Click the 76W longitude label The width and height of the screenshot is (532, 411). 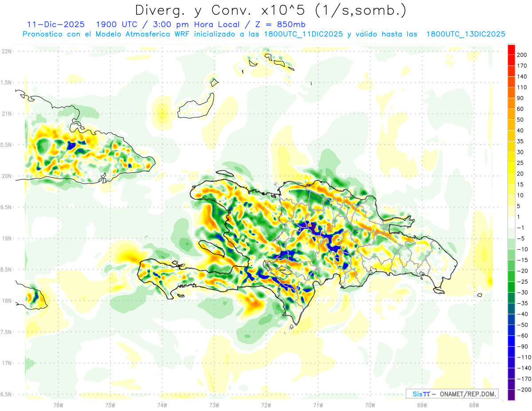click(x=58, y=405)
